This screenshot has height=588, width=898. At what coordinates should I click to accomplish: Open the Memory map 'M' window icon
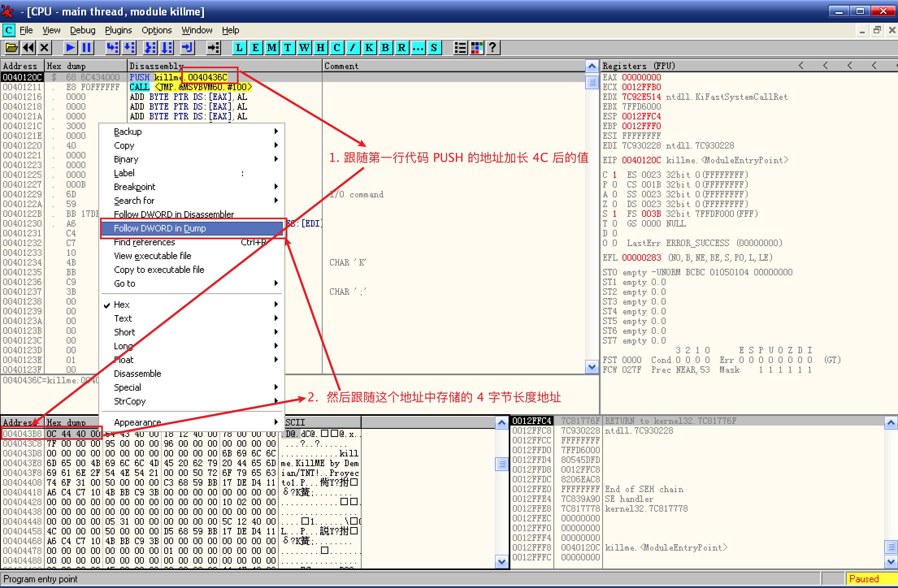(x=272, y=48)
